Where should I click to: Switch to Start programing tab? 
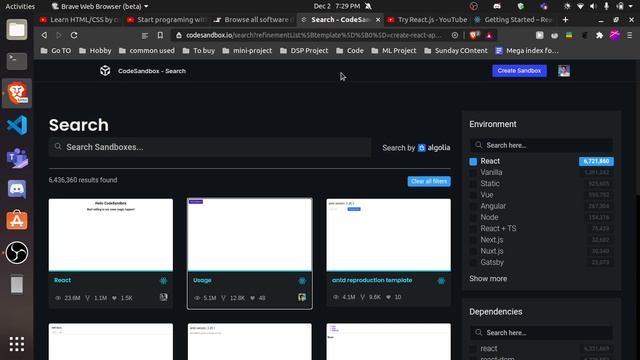coord(167,20)
